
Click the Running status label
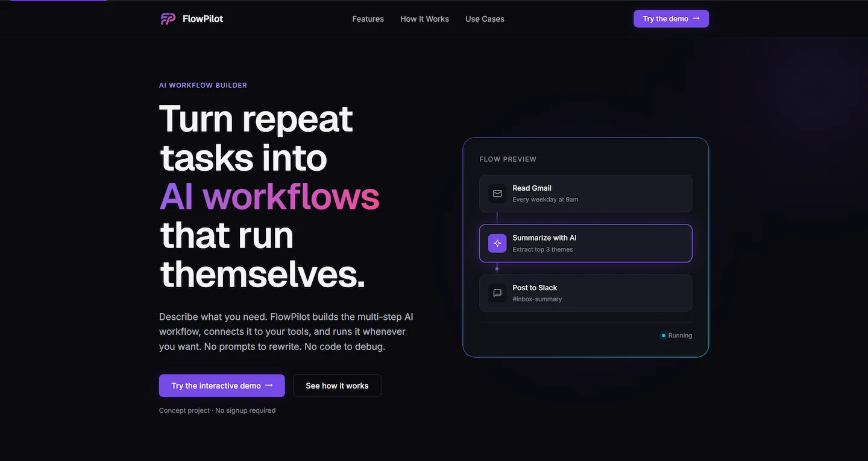tap(680, 335)
